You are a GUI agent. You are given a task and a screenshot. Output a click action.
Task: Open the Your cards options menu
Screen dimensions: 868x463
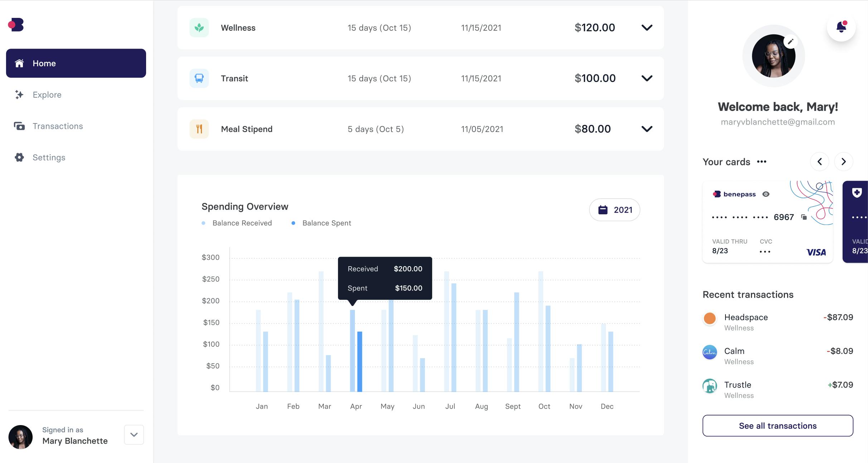click(762, 162)
